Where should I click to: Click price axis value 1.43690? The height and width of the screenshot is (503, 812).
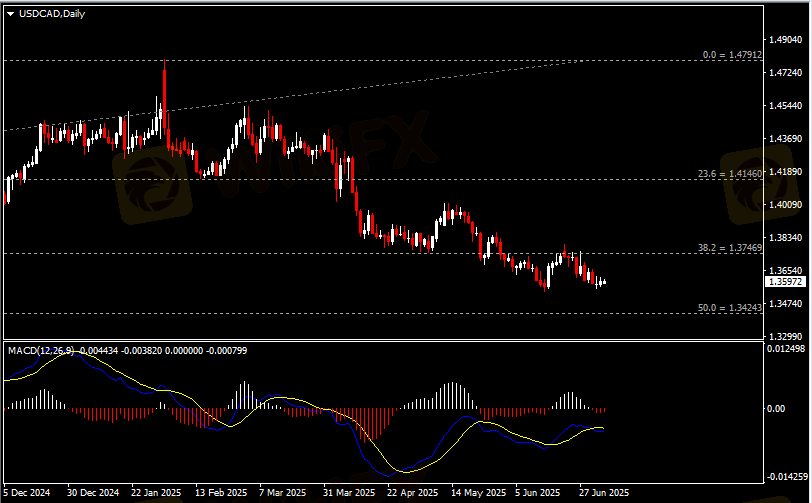pos(785,138)
